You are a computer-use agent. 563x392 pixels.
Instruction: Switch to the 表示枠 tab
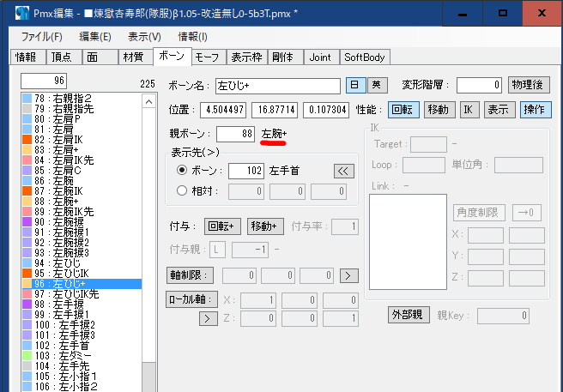pos(247,57)
